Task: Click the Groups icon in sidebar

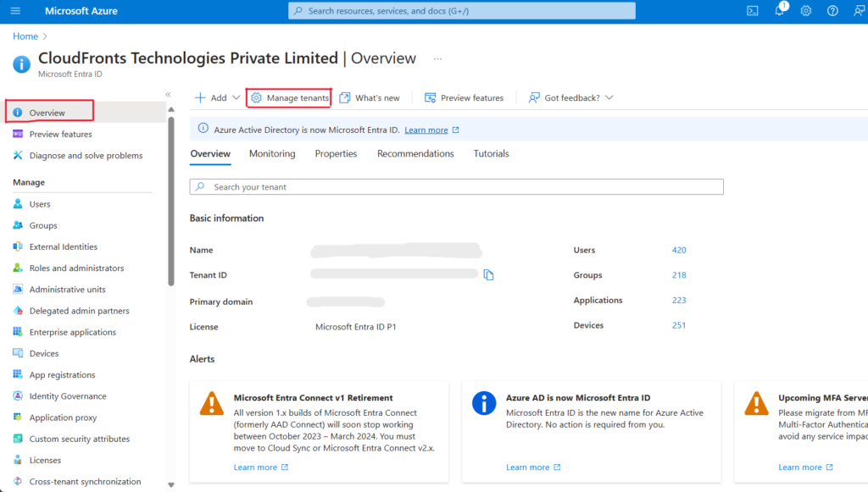Action: (18, 225)
